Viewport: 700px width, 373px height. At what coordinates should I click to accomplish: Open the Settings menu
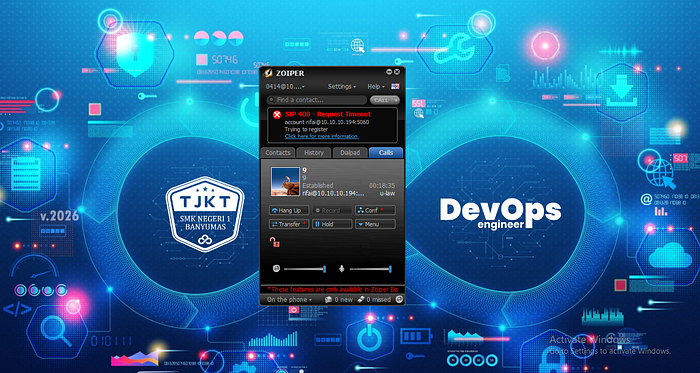click(x=342, y=87)
